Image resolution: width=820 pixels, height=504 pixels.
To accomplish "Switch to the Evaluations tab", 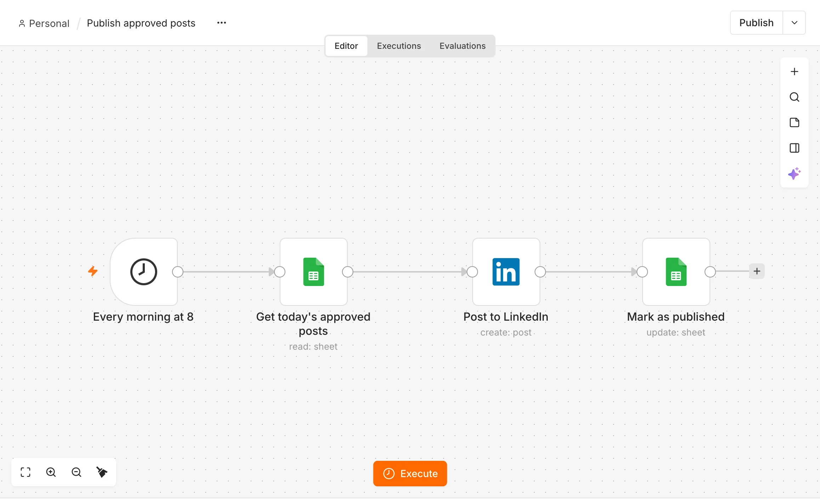I will click(463, 46).
